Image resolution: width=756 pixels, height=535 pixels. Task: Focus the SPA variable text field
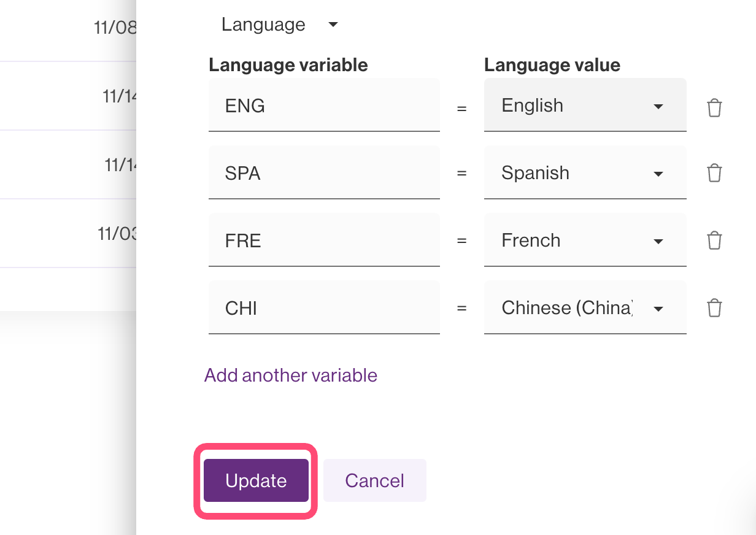[324, 173]
